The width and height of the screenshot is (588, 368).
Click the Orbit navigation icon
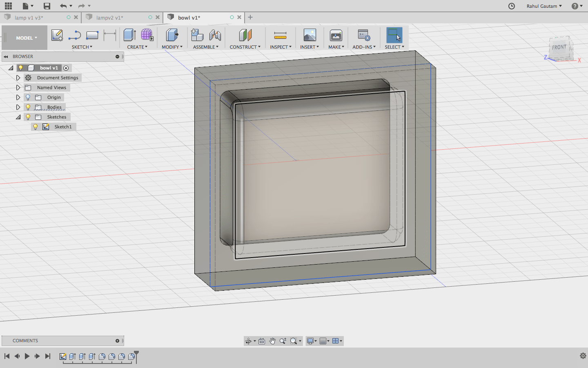pyautogui.click(x=248, y=341)
